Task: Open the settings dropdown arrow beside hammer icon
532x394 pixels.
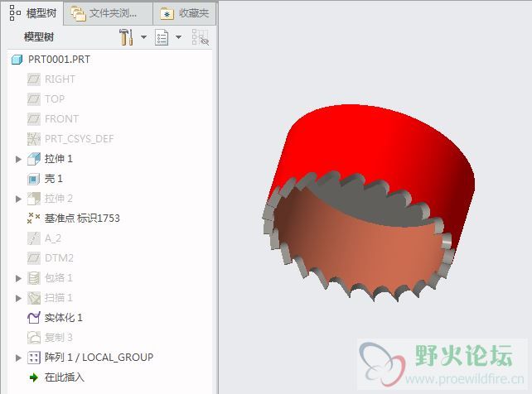Action: (x=143, y=37)
